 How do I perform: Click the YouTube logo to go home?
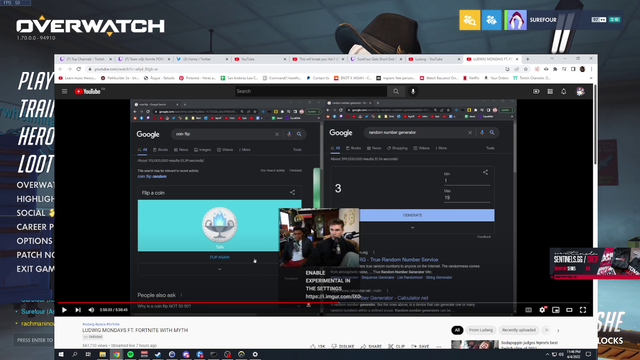[88, 91]
